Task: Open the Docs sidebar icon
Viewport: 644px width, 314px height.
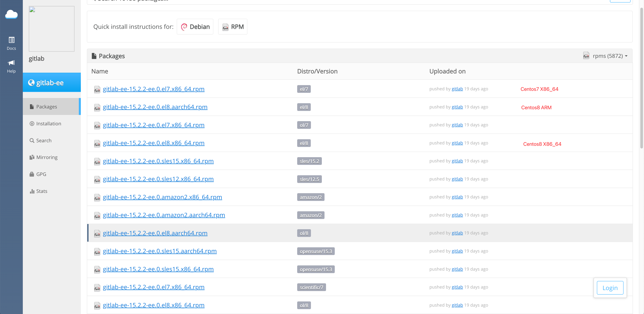Action: (11, 43)
